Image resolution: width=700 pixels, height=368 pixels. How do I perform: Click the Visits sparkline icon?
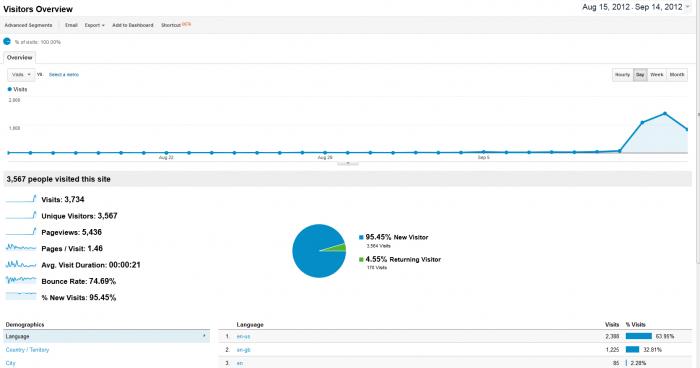click(21, 199)
